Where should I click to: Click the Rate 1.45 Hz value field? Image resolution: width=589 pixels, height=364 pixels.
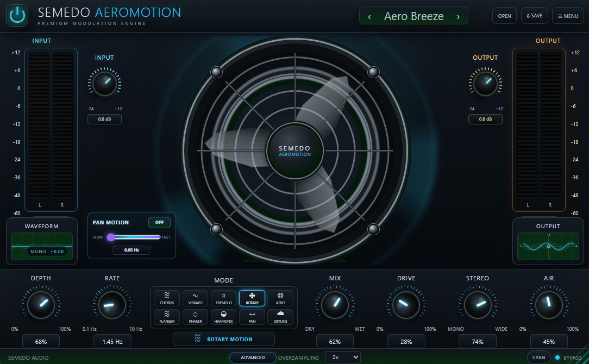point(112,342)
